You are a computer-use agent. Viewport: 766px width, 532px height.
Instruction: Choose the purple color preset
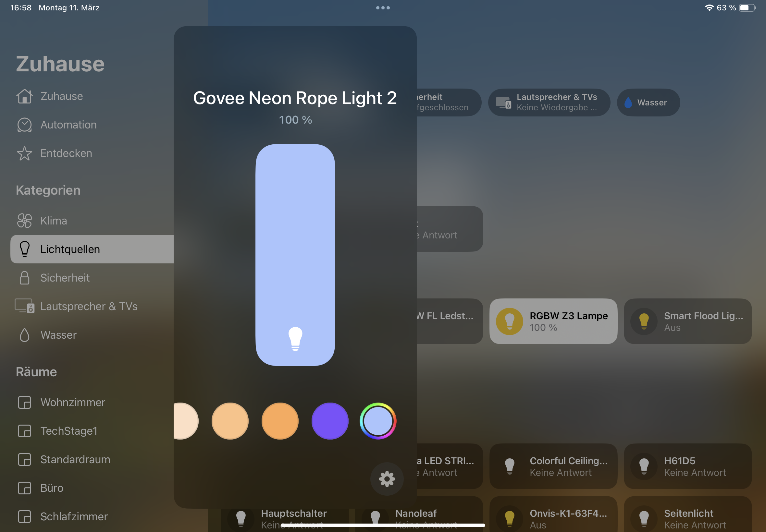tap(329, 421)
